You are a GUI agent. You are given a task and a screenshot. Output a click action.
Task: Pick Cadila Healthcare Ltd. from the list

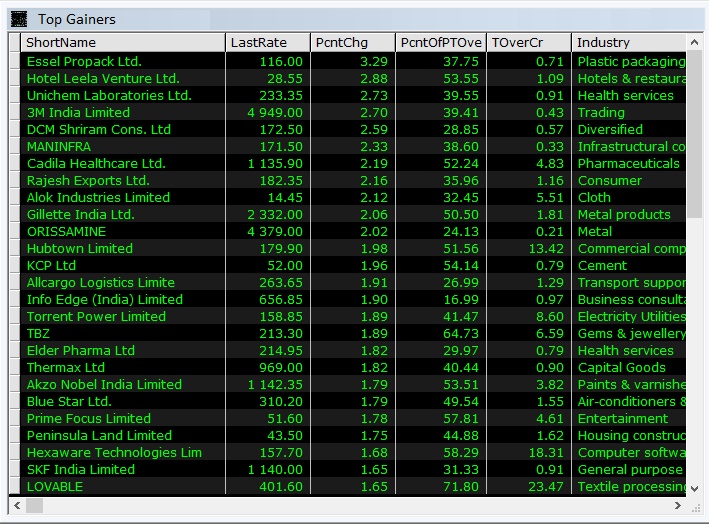tap(96, 164)
